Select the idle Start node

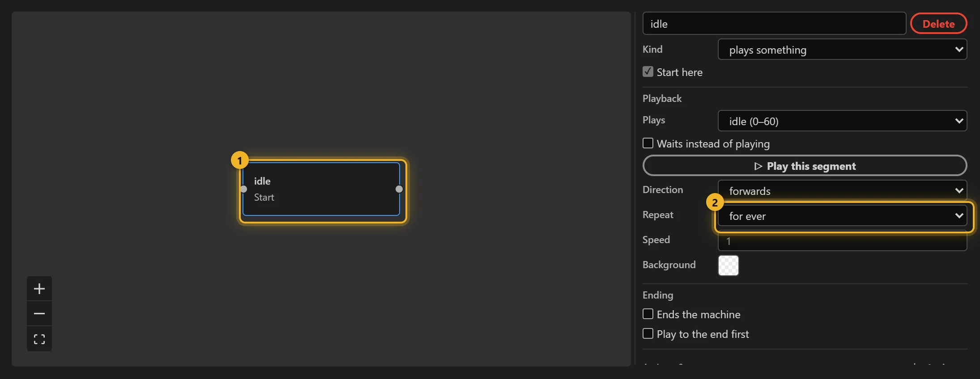pyautogui.click(x=321, y=189)
